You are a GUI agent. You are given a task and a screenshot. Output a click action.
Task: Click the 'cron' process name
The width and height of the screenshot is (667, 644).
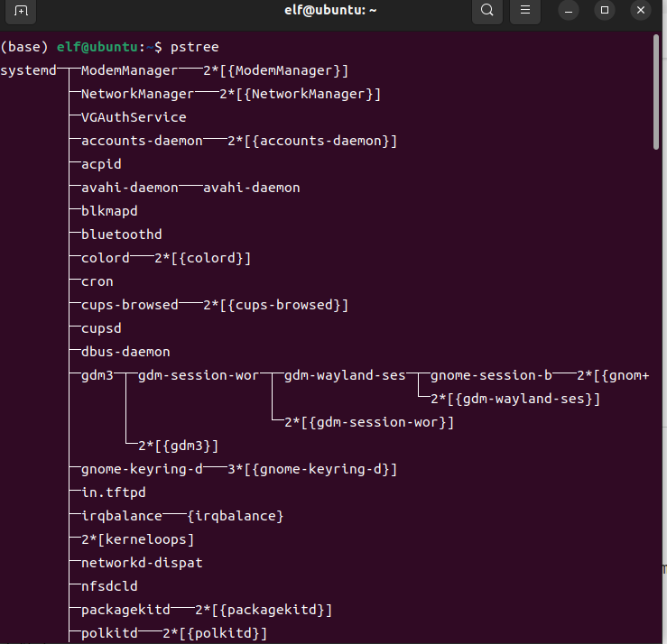(x=97, y=281)
